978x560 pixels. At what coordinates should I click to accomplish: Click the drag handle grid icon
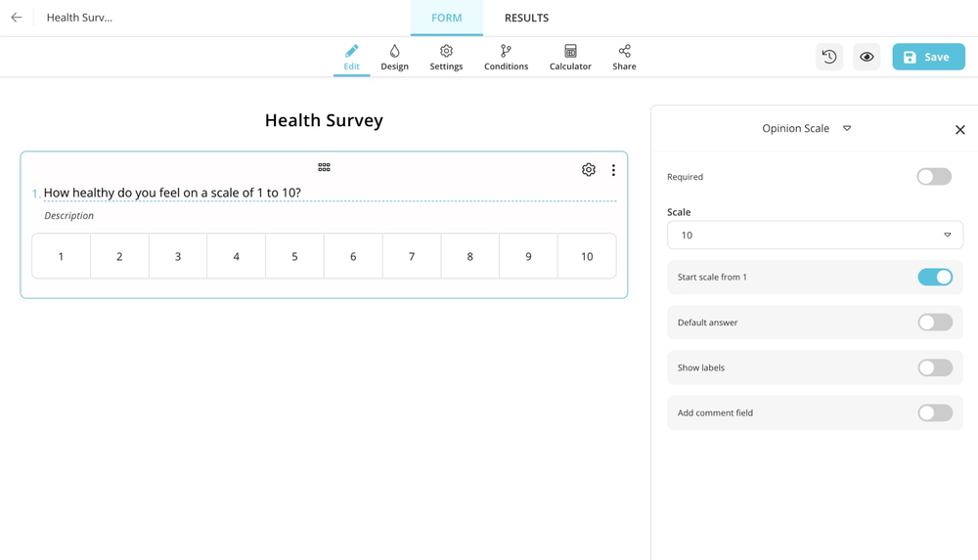[x=324, y=167]
